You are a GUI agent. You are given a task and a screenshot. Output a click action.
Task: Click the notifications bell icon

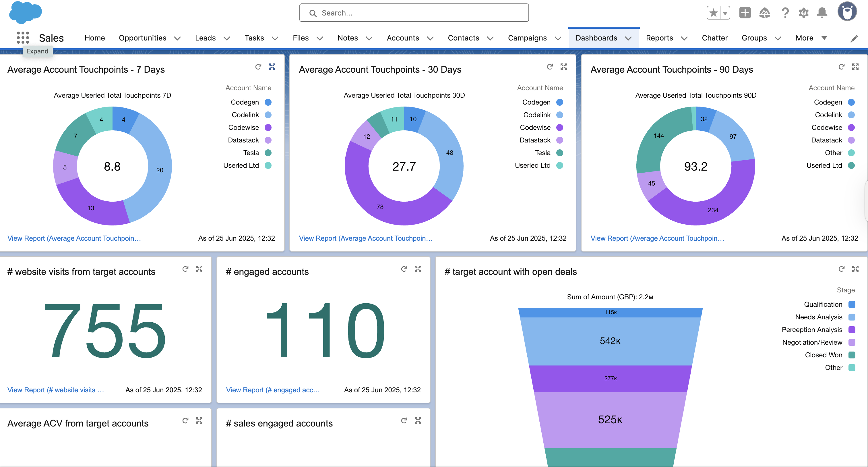[822, 13]
